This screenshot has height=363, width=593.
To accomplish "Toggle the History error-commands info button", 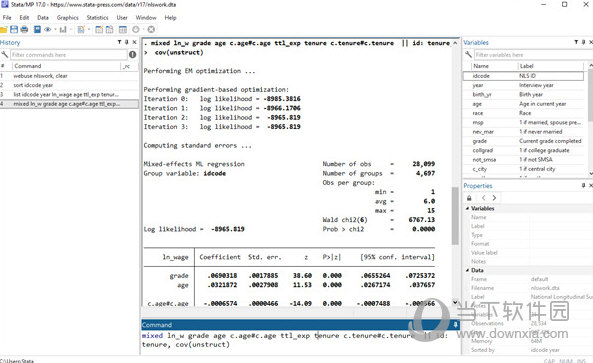I will point(132,55).
